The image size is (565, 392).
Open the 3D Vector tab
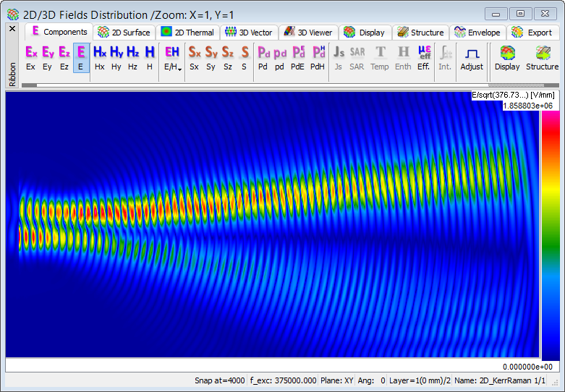[x=247, y=33]
